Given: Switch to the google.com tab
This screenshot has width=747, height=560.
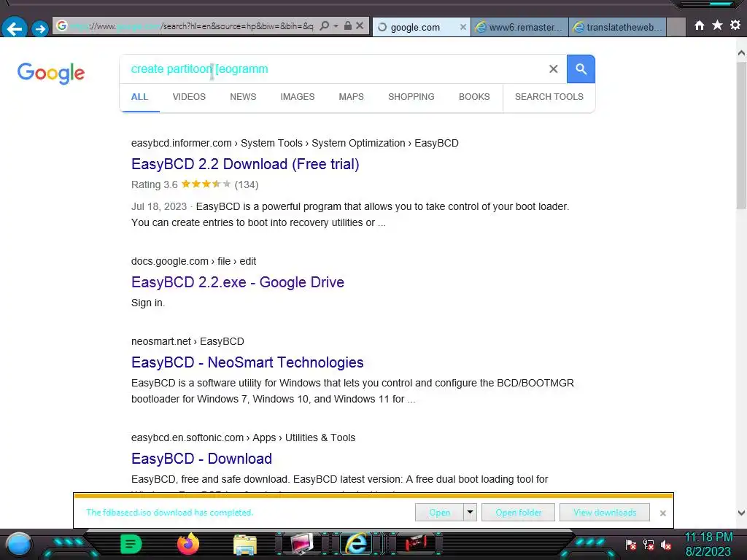Looking at the screenshot, I should tap(415, 27).
